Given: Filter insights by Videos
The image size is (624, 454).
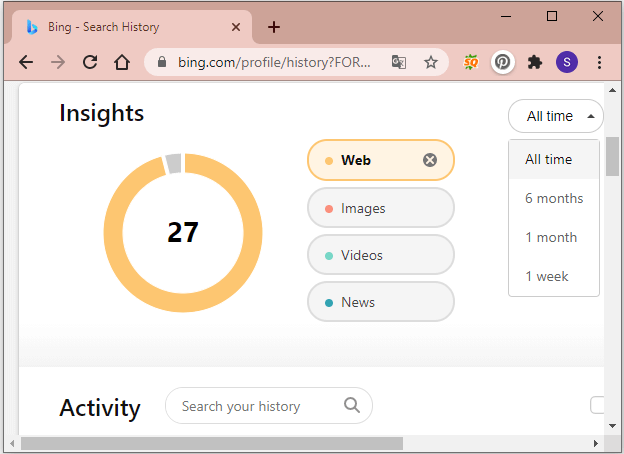Looking at the screenshot, I should tap(380, 255).
